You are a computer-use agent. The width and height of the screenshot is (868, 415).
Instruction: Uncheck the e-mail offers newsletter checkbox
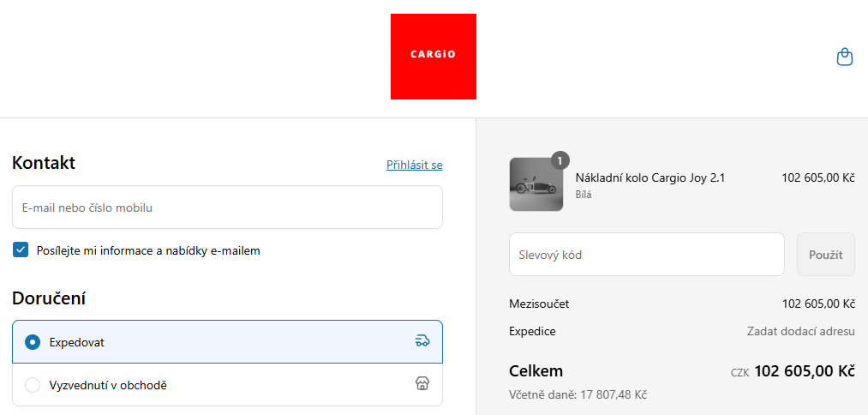(21, 250)
